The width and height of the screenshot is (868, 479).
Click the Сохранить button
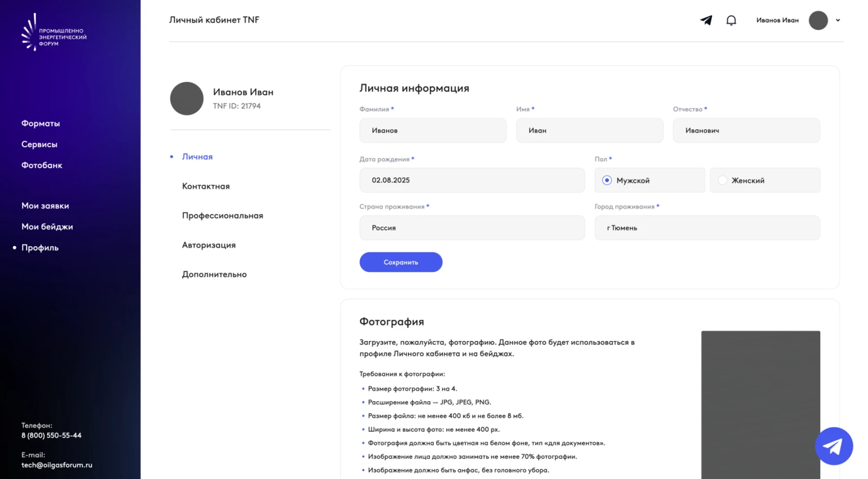coord(401,262)
